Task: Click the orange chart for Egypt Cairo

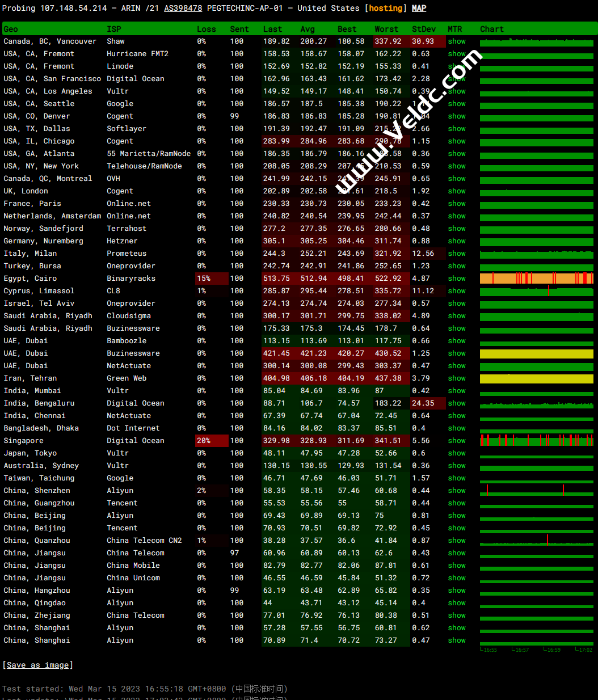Action: click(x=536, y=279)
